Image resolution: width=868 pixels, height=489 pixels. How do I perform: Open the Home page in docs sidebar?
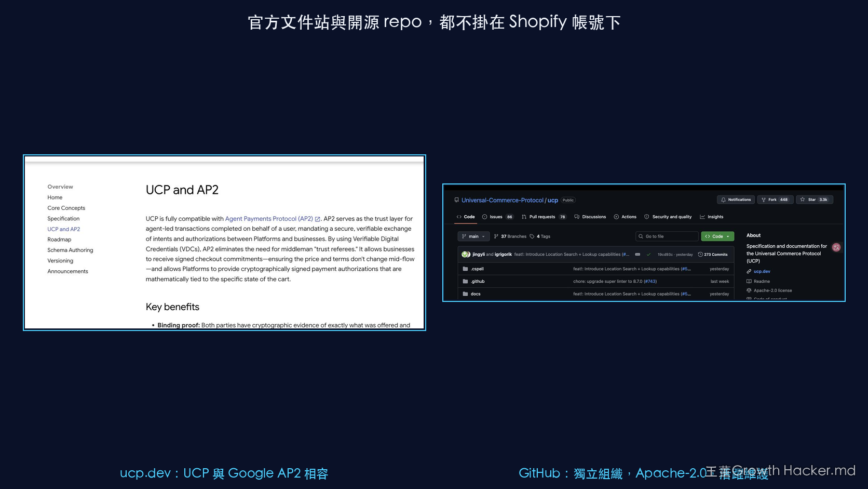pos(55,197)
